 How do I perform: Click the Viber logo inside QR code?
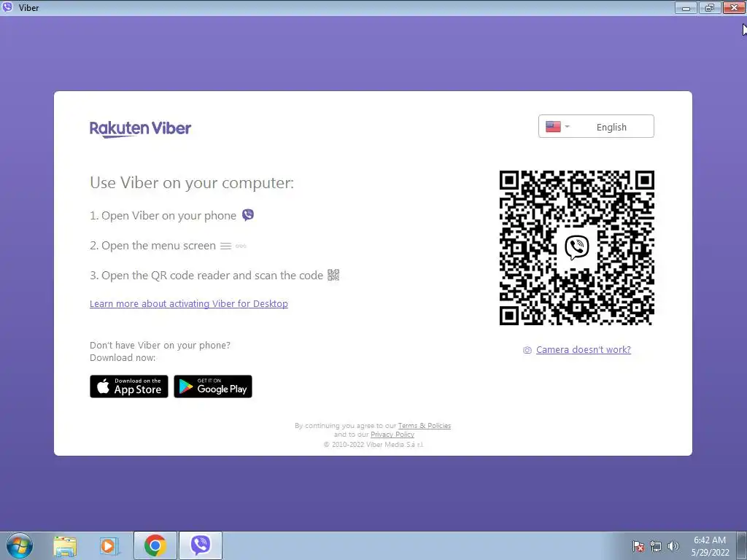click(x=576, y=248)
